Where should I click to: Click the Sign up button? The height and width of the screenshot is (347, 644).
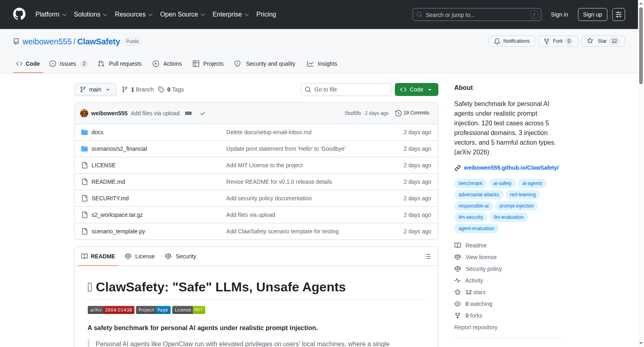click(592, 15)
